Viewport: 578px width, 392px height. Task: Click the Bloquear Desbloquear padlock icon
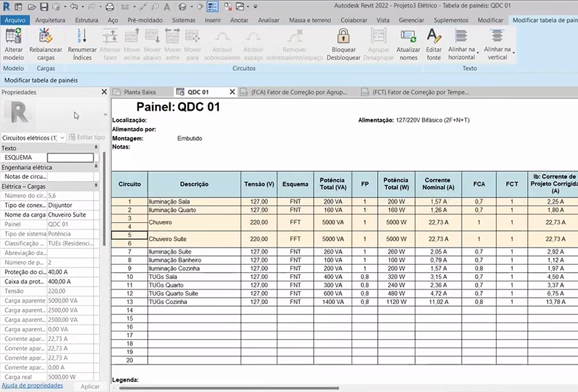pyautogui.click(x=343, y=36)
